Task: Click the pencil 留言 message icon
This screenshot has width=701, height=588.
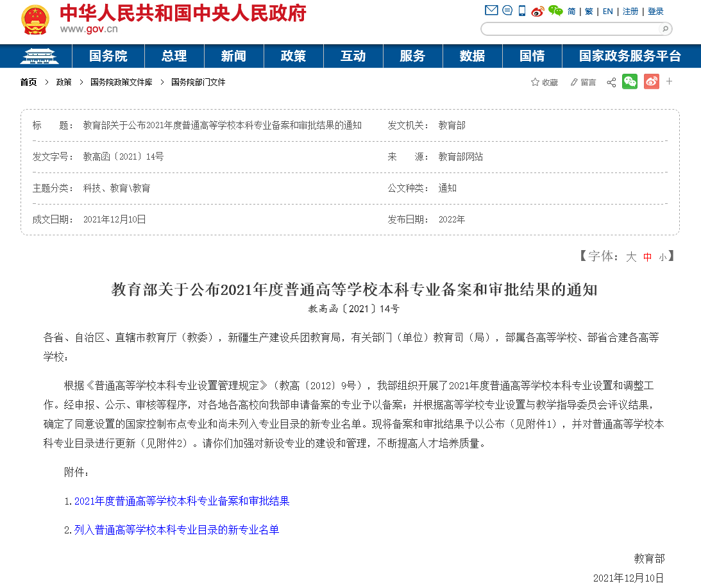Action: click(575, 82)
